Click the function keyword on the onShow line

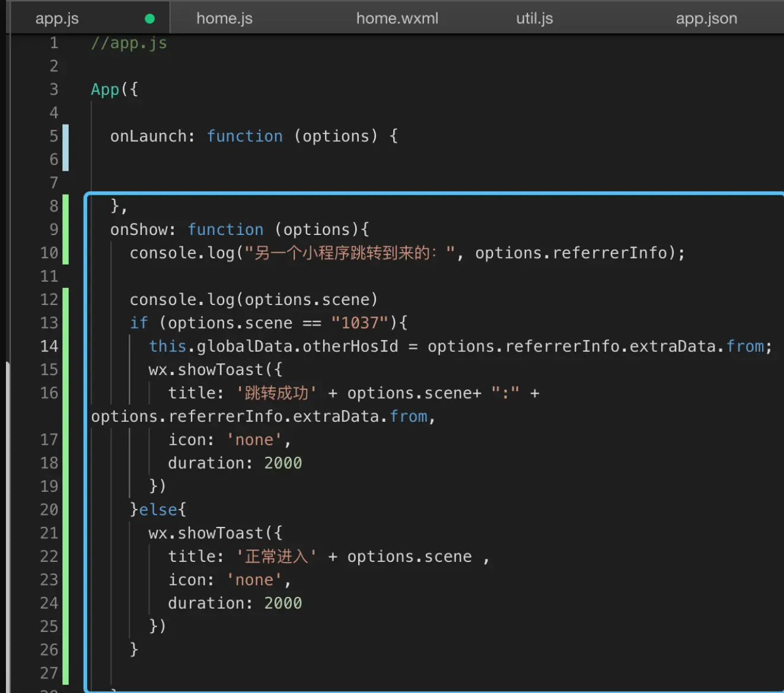tap(225, 230)
